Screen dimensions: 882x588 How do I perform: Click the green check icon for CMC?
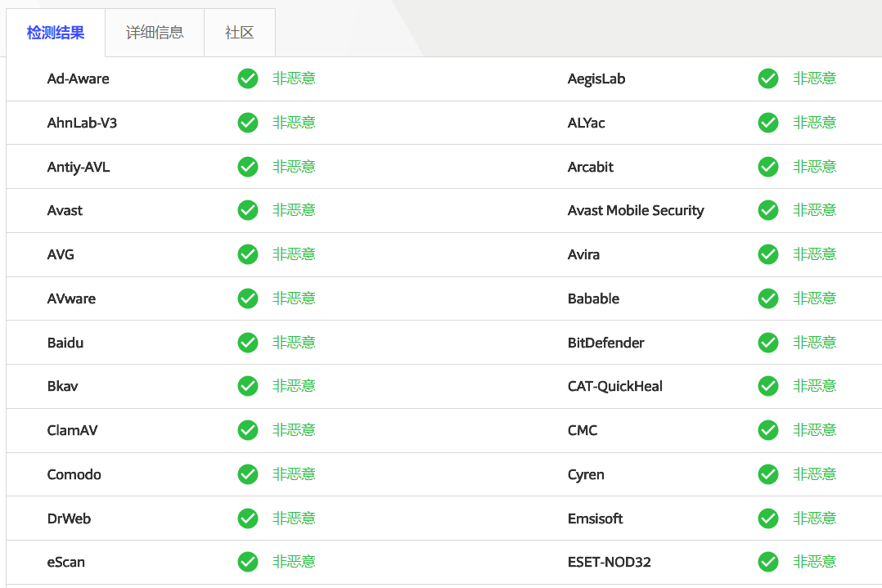[767, 430]
